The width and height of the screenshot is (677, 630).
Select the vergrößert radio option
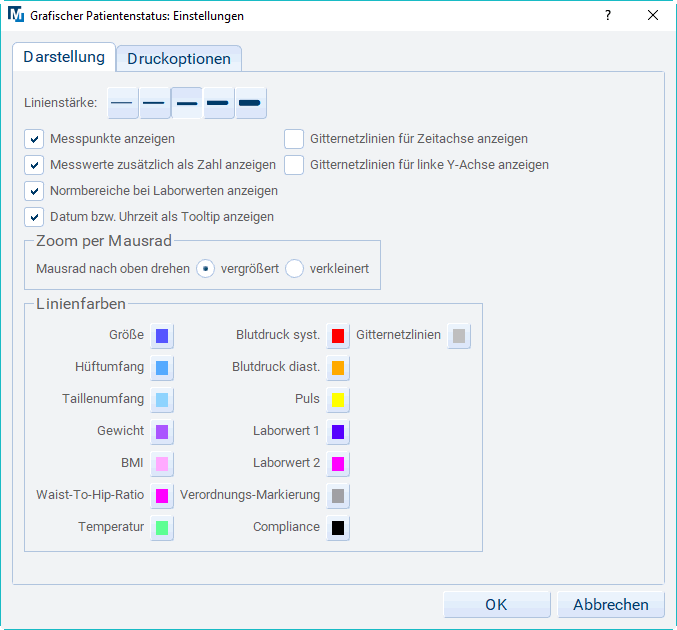[x=206, y=269]
